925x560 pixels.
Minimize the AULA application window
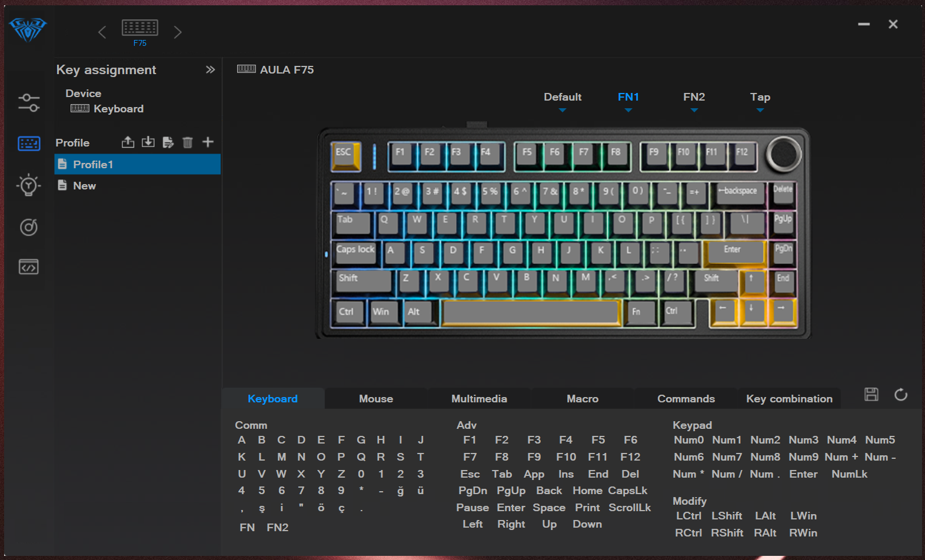(864, 24)
